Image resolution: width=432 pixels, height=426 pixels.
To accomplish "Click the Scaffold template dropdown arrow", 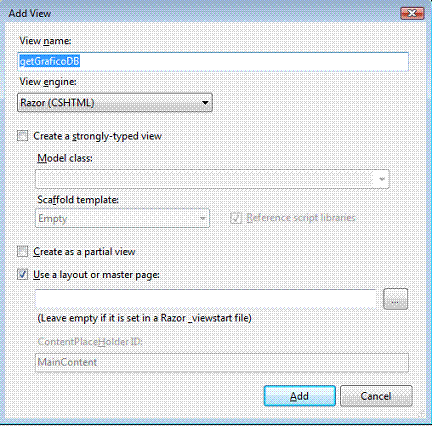I will coord(203,218).
